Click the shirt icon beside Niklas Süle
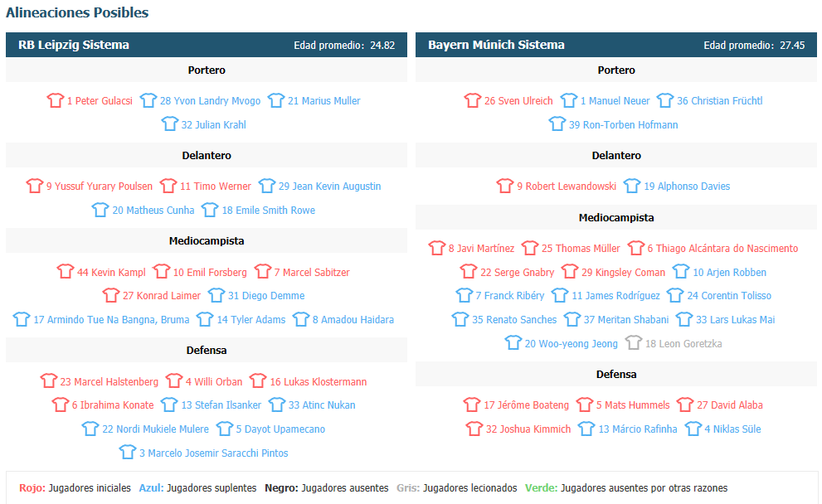822x504 pixels. click(693, 429)
